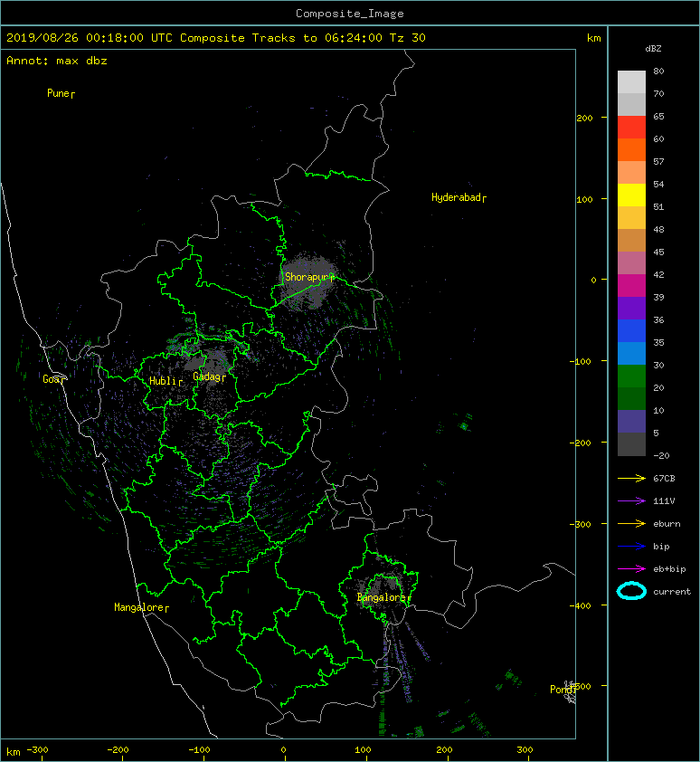Viewport: 700px width, 762px height.
Task: Click the Pune city label
Action: (x=61, y=93)
